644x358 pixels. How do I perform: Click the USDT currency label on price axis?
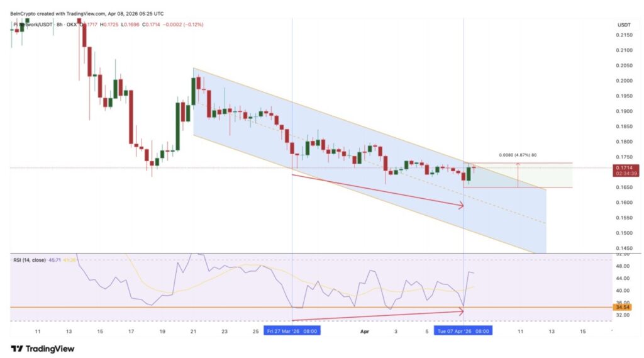click(623, 25)
